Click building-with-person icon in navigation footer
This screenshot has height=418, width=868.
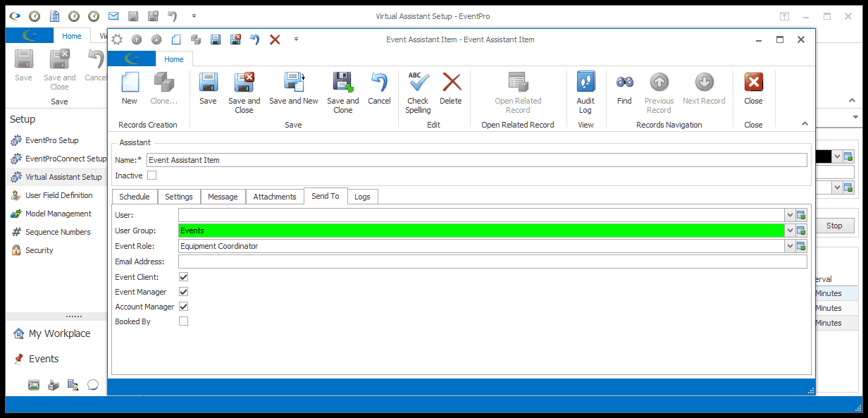point(73,384)
